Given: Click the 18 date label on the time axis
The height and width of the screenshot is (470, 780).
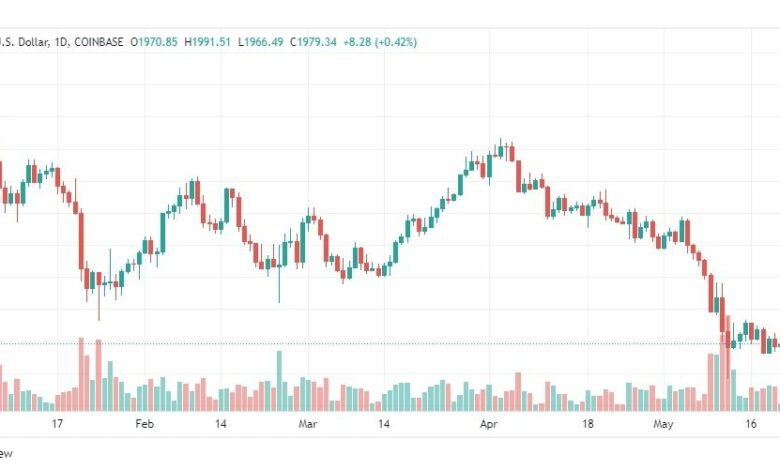Looking at the screenshot, I should (587, 424).
